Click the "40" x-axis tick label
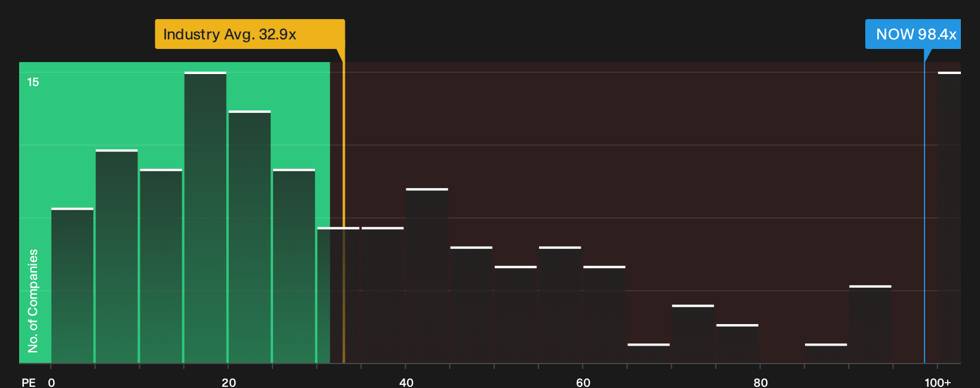The width and height of the screenshot is (980, 388). pos(406,383)
